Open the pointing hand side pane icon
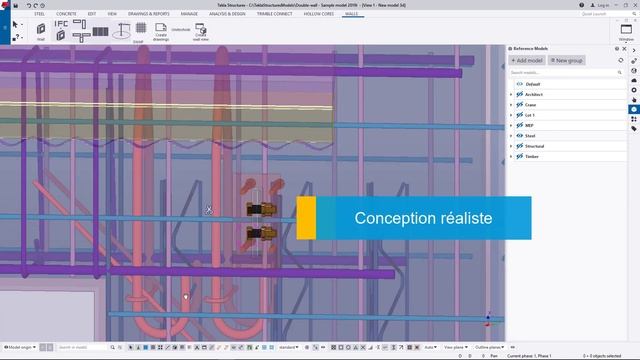Image resolution: width=640 pixels, height=360 pixels. [x=634, y=100]
